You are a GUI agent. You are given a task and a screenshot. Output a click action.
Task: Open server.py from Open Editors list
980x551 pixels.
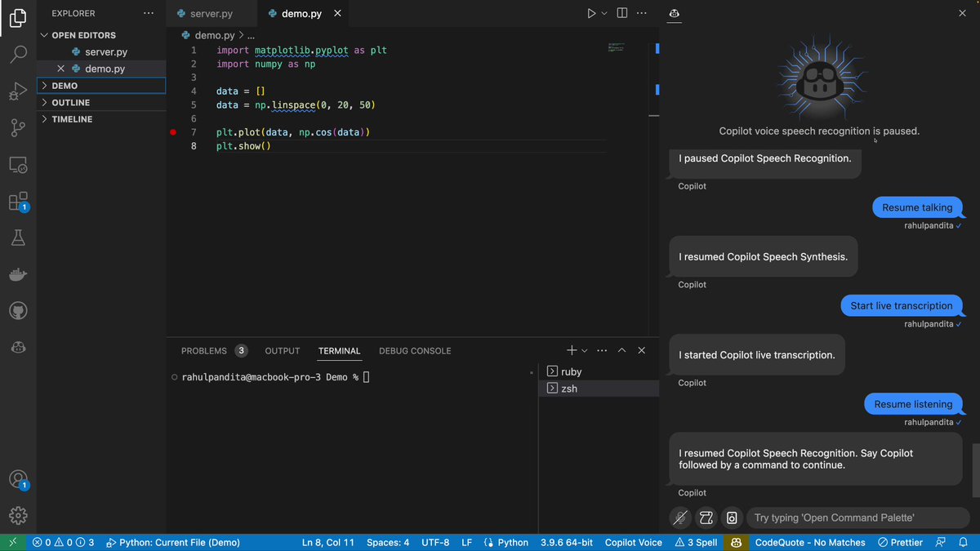click(101, 52)
